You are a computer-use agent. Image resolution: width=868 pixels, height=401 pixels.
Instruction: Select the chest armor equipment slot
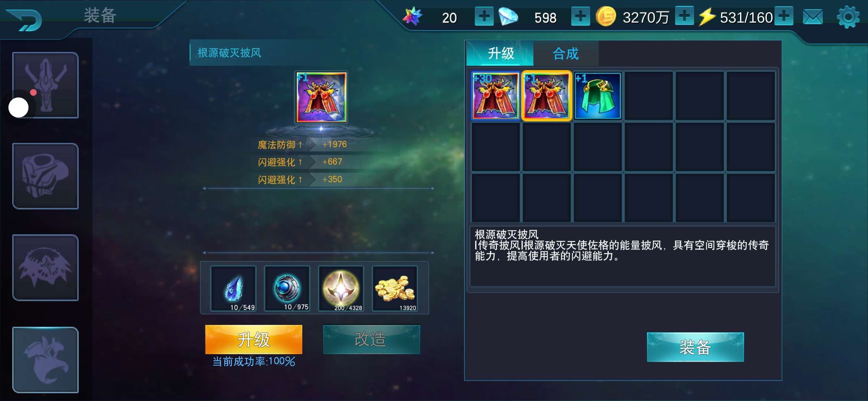(46, 176)
